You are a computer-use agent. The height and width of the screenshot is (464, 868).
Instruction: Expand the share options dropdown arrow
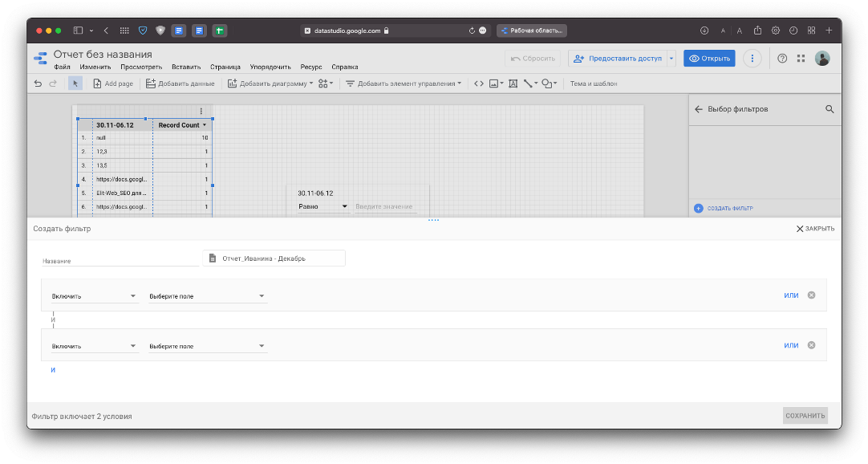(671, 58)
